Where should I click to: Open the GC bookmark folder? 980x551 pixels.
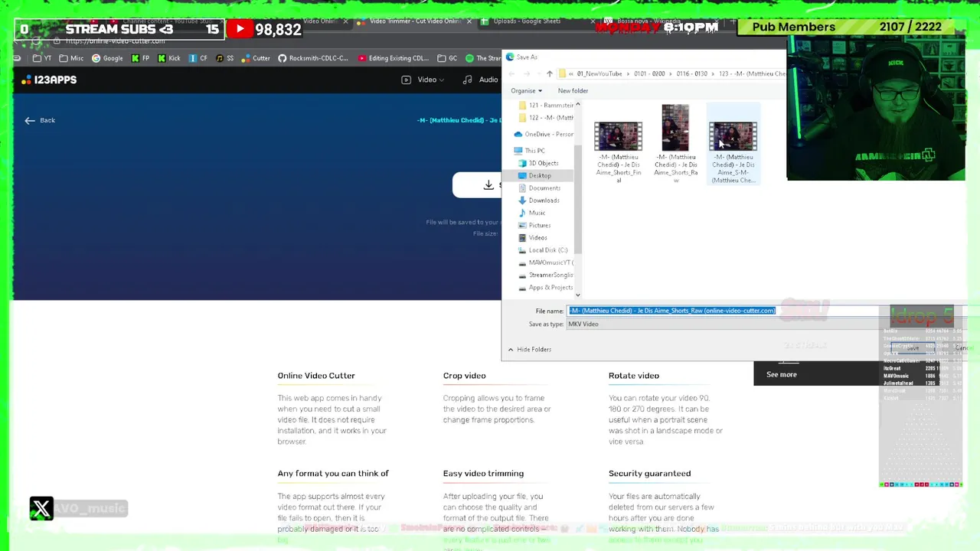point(447,58)
